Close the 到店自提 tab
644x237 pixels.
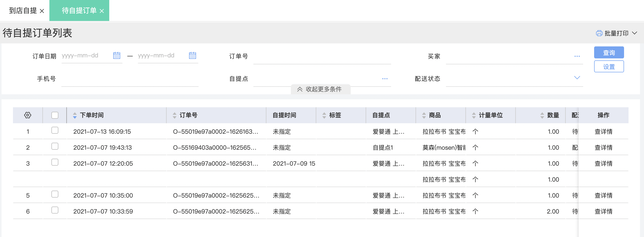tap(42, 11)
